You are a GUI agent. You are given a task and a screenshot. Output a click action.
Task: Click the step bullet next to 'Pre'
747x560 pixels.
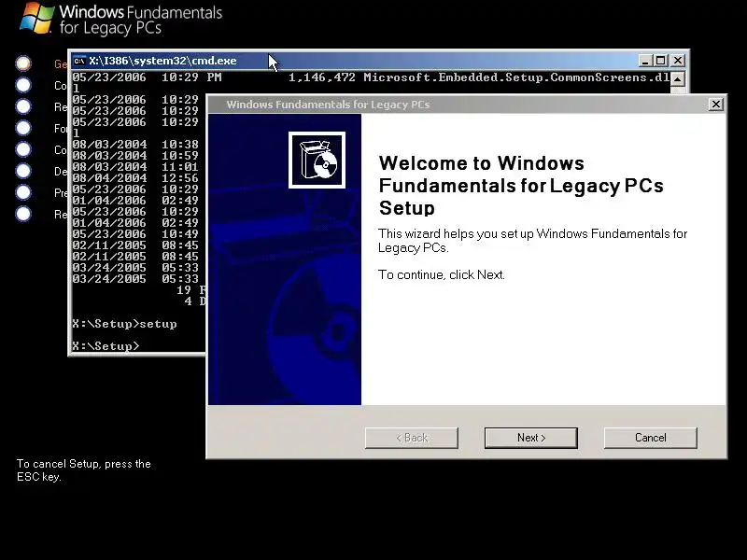click(23, 192)
